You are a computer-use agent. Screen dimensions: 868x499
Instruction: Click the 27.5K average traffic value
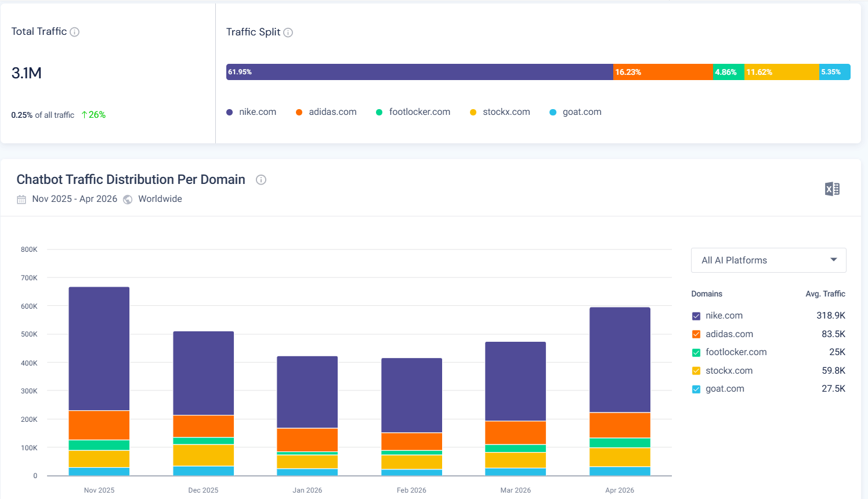[833, 389]
